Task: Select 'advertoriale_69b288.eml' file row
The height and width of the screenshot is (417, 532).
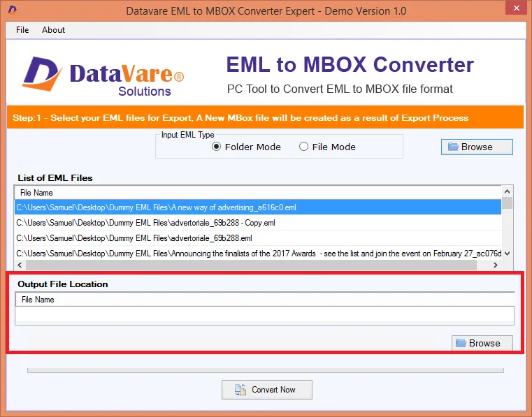Action: (x=258, y=238)
